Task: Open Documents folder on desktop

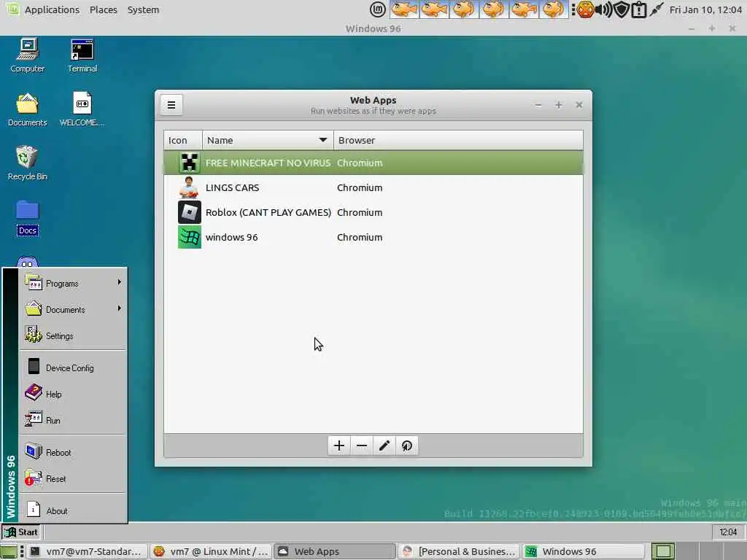Action: (x=28, y=109)
